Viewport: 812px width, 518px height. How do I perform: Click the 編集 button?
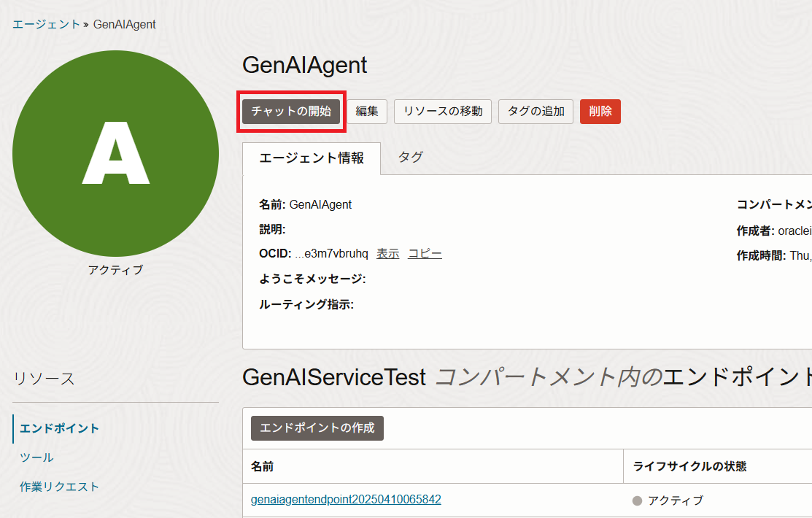[x=367, y=112]
